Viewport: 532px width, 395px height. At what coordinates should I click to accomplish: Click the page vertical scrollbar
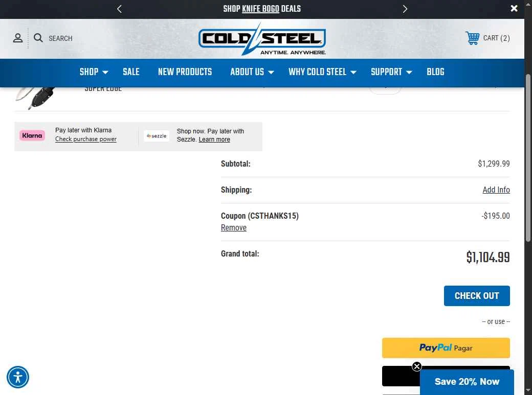pyautogui.click(x=528, y=158)
